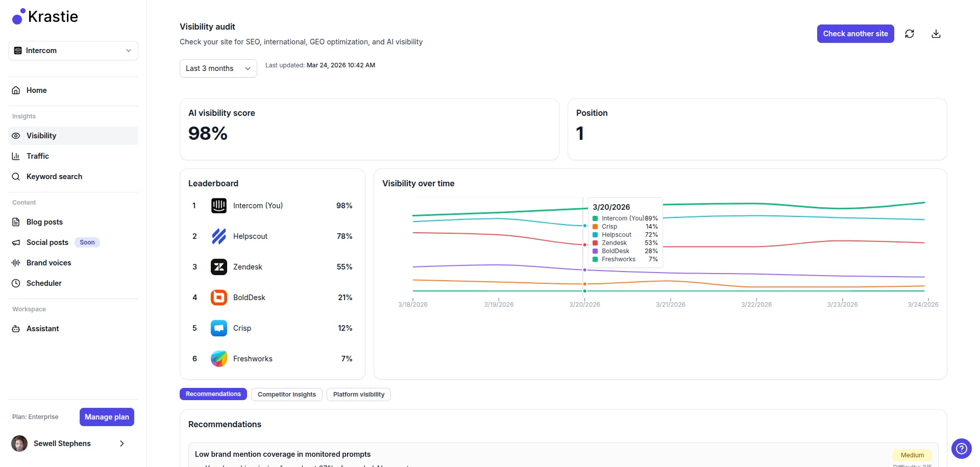Click the Intercom green legend swatch in tooltip
The height and width of the screenshot is (467, 980).
(595, 218)
